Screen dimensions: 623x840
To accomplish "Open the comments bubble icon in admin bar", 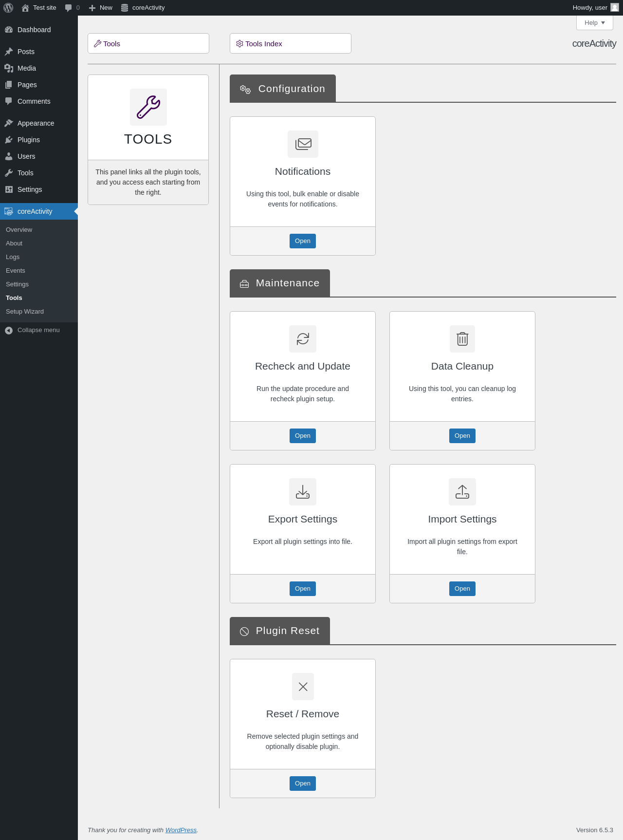I will click(x=69, y=8).
